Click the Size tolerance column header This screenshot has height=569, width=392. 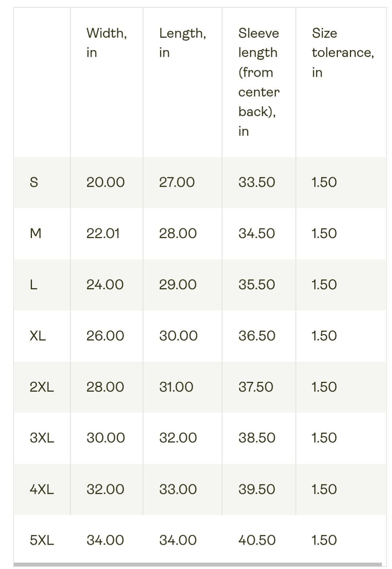pyautogui.click(x=343, y=52)
